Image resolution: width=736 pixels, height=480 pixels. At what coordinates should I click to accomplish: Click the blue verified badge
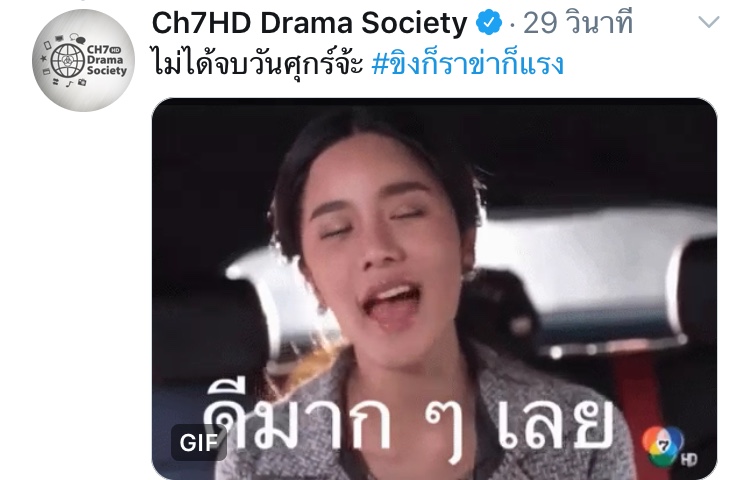point(489,22)
